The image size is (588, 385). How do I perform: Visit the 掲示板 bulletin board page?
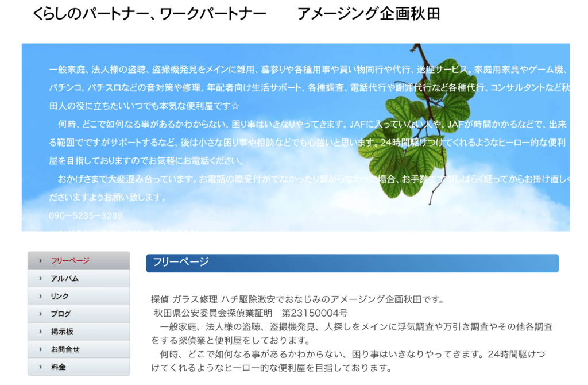tap(62, 332)
